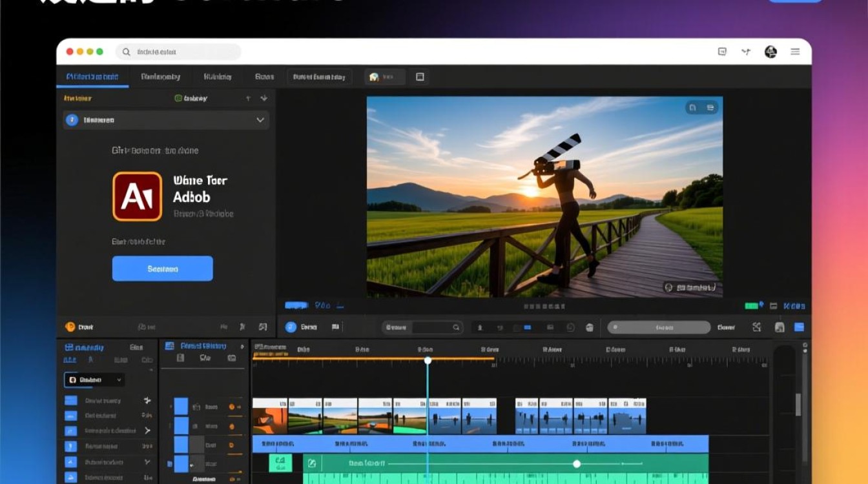Toggle the highlighted blue icon in the toolbar icon group
This screenshot has width=868, height=484.
(x=527, y=327)
